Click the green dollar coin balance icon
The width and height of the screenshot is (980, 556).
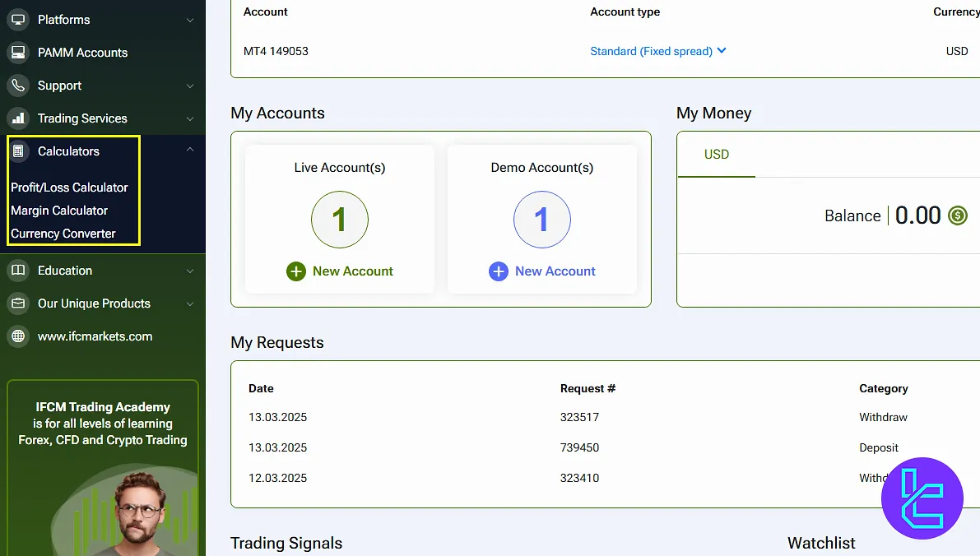point(957,215)
